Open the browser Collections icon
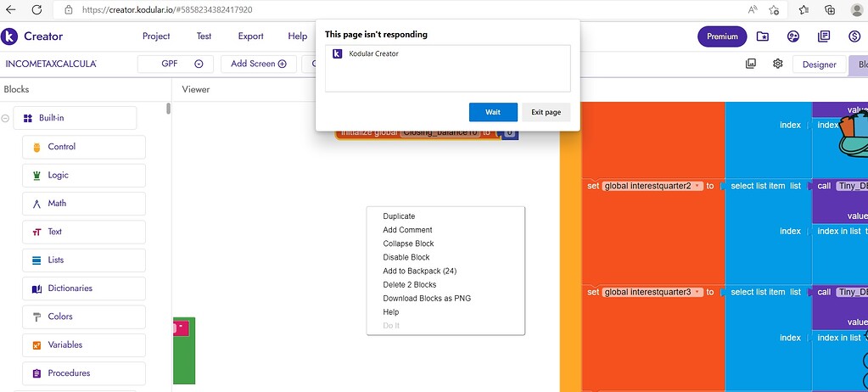 830,9
